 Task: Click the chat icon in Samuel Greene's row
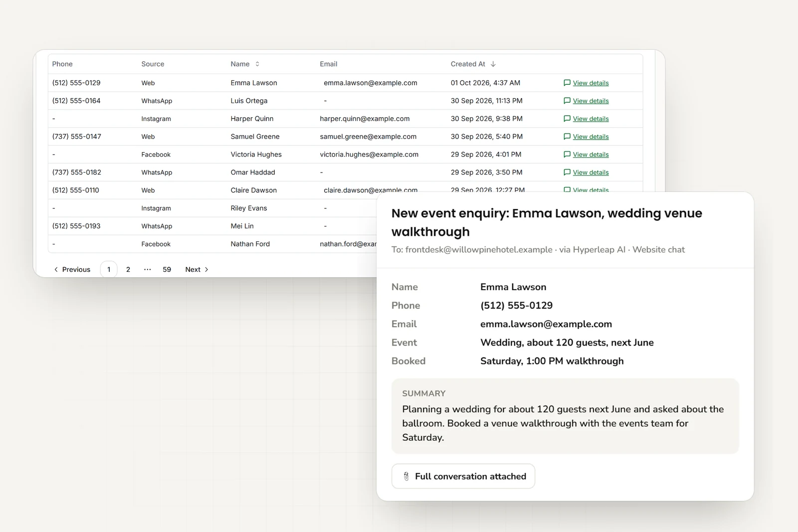567,137
